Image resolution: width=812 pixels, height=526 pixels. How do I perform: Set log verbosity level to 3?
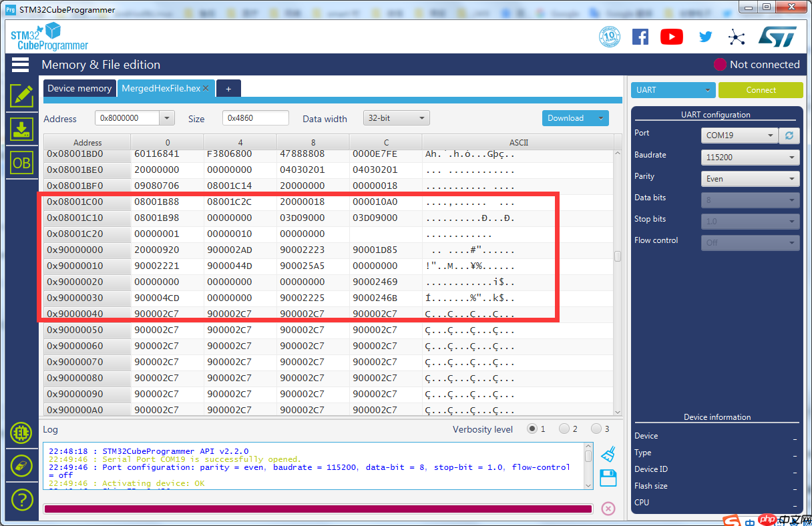pyautogui.click(x=596, y=429)
